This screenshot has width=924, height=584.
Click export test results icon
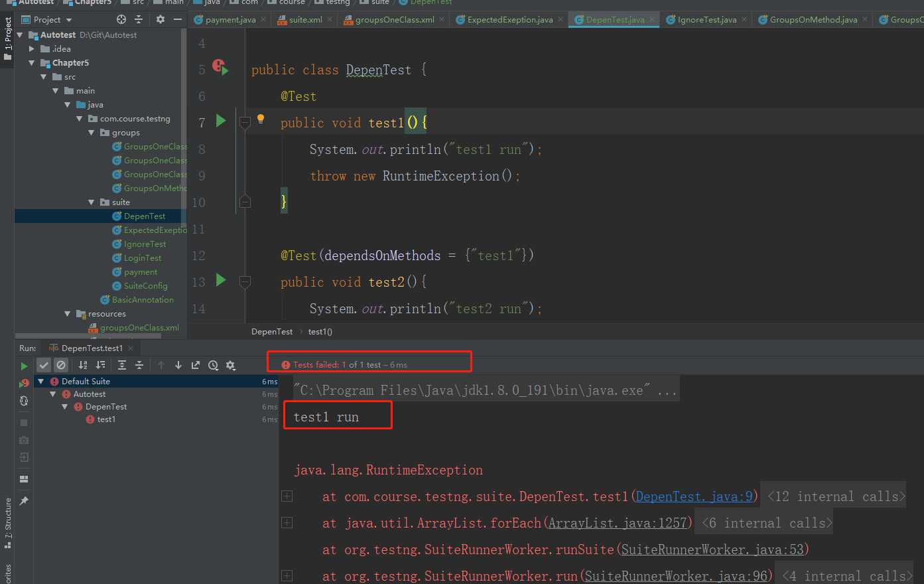pos(196,365)
